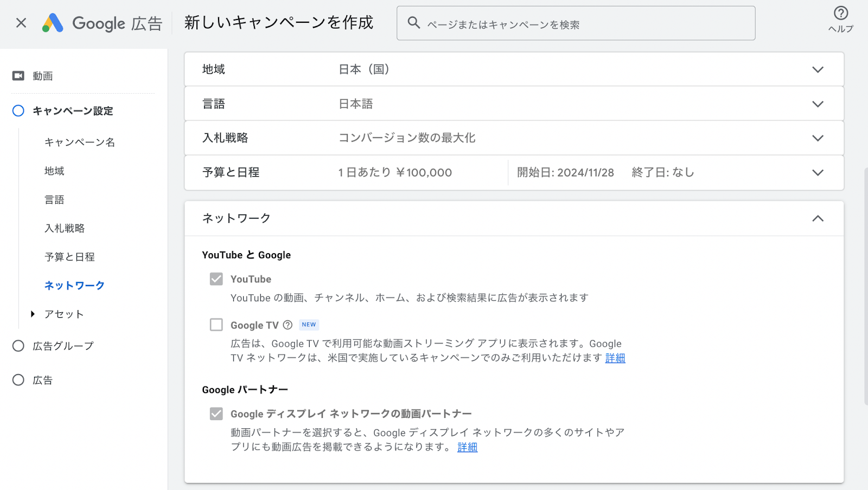Click the vertical page scrollbar
This screenshot has width=868, height=490.
(866, 286)
